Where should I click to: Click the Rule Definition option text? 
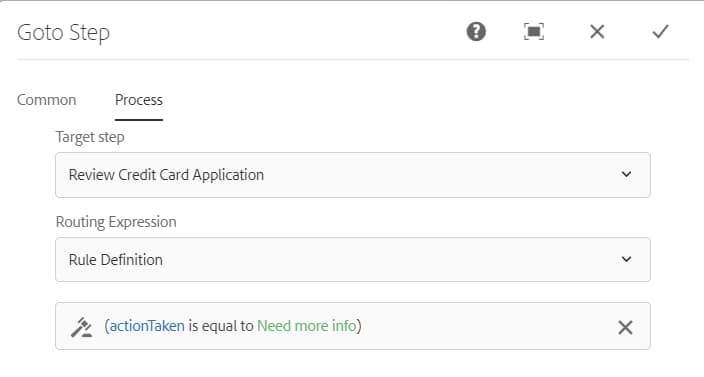pyautogui.click(x=115, y=259)
